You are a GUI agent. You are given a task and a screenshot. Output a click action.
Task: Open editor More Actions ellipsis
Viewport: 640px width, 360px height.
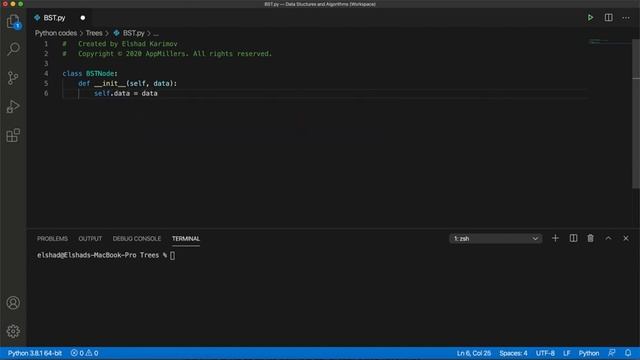626,18
